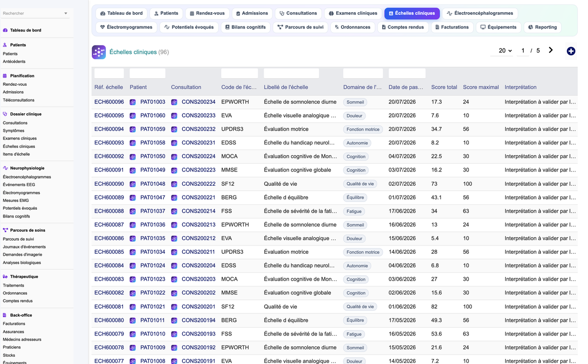Image resolution: width=588 pixels, height=364 pixels.
Task: Click the Fonction motrice tag in ECH600094 row
Action: pos(363,129)
